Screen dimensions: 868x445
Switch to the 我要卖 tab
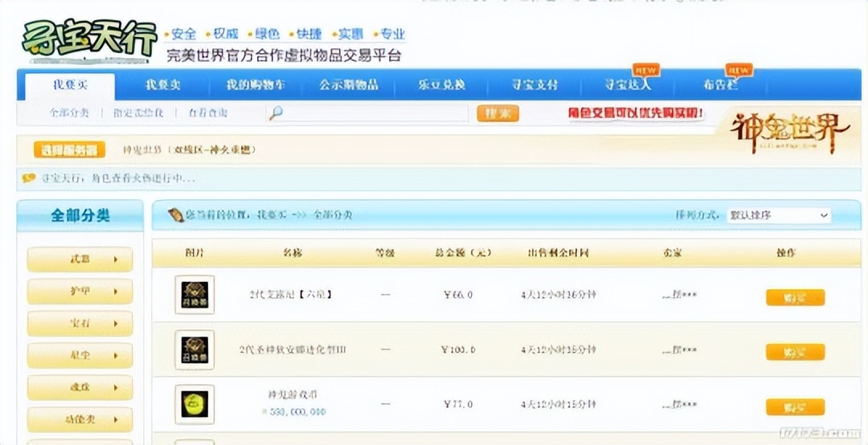click(162, 85)
